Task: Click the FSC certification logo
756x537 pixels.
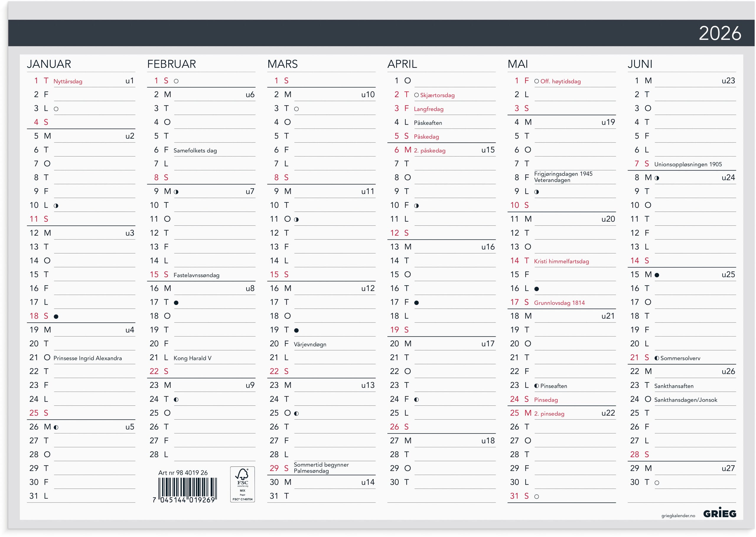Action: (242, 484)
